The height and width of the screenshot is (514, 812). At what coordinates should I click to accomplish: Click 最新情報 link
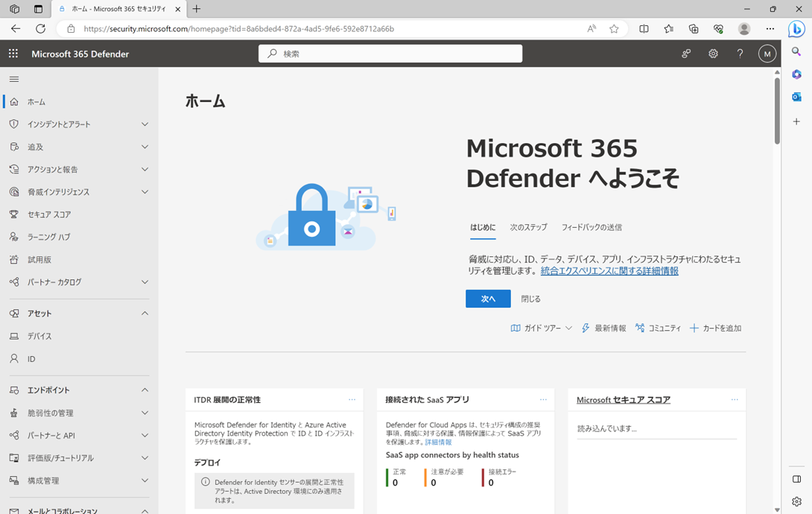tap(604, 329)
